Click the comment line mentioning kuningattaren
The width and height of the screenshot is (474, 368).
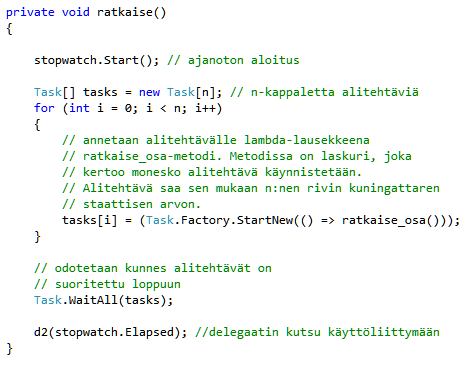(x=251, y=188)
